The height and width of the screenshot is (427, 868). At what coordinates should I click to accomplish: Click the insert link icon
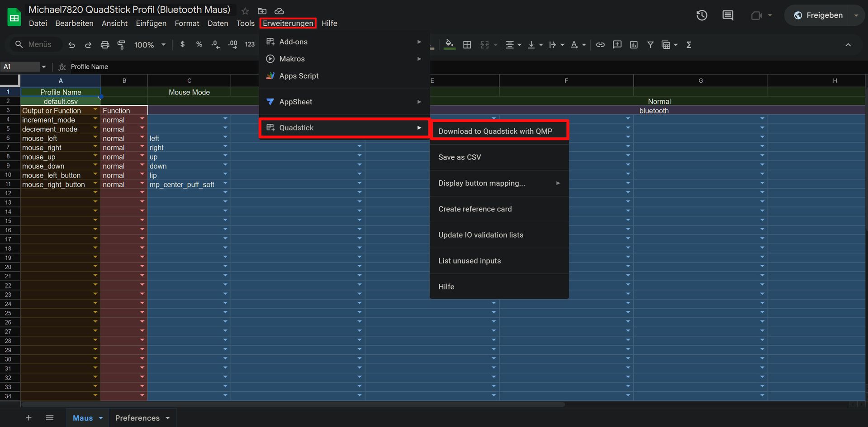(600, 45)
